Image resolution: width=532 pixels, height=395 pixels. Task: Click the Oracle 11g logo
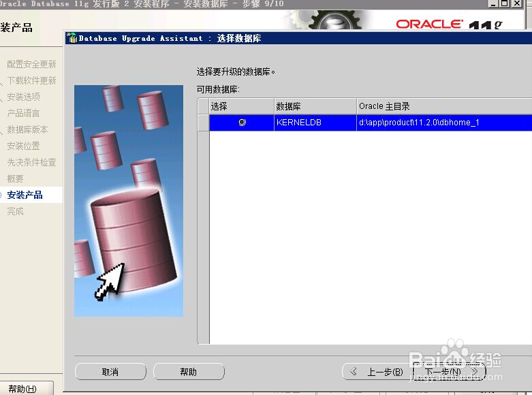click(449, 24)
